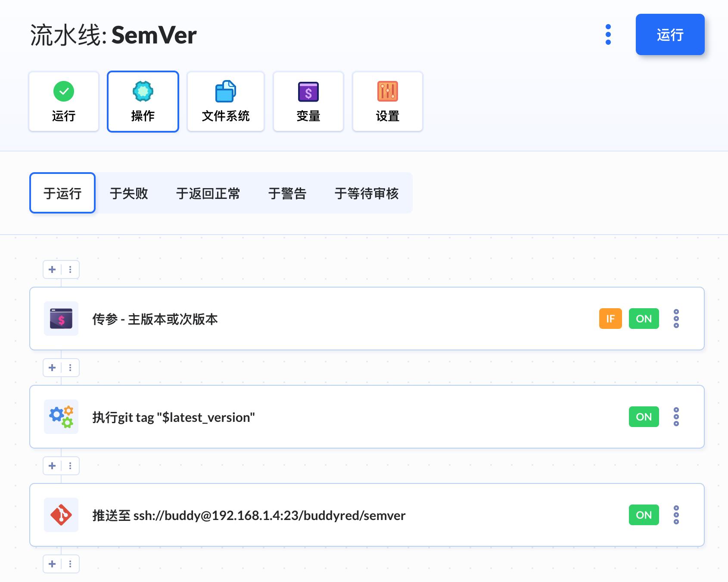Open the 运行 tab with green checkmark
The image size is (728, 582).
[x=64, y=102]
